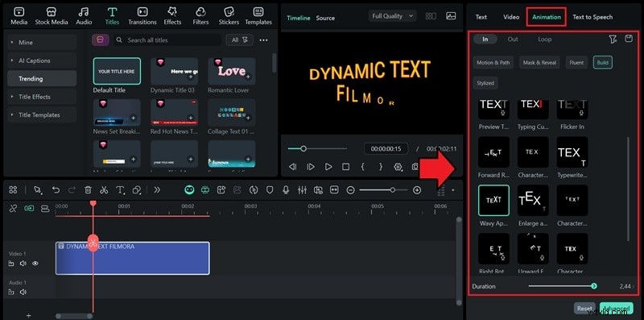644x320 pixels.
Task: Select the Out animation tab
Action: click(513, 39)
